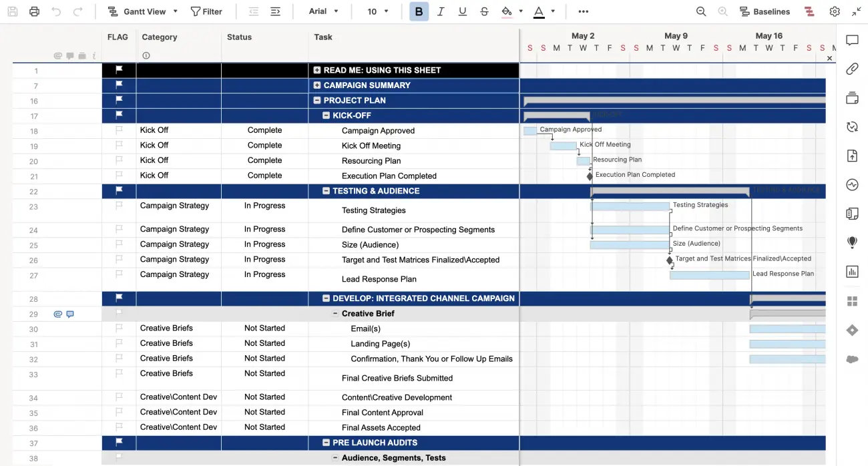Click the Print icon
Viewport: 868px width, 466px height.
pos(34,11)
